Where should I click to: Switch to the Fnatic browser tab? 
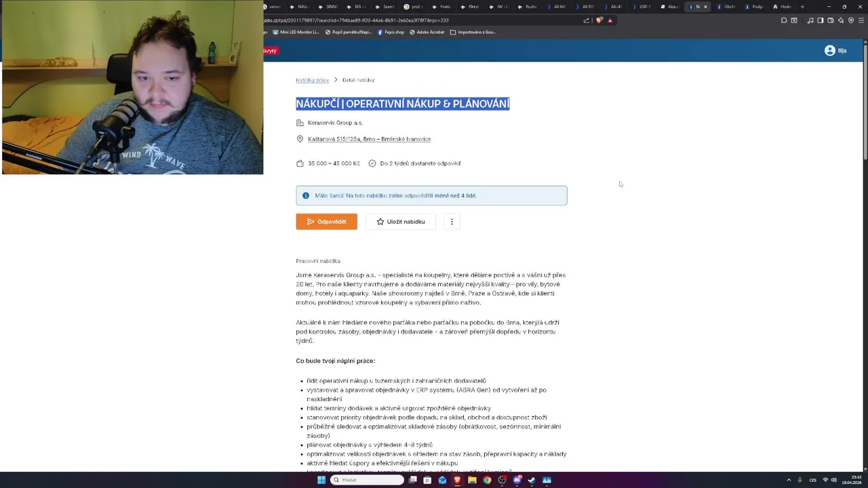441,7
